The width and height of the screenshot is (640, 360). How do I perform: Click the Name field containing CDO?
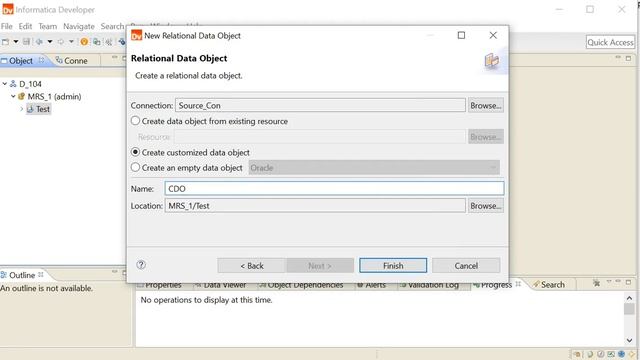334,189
